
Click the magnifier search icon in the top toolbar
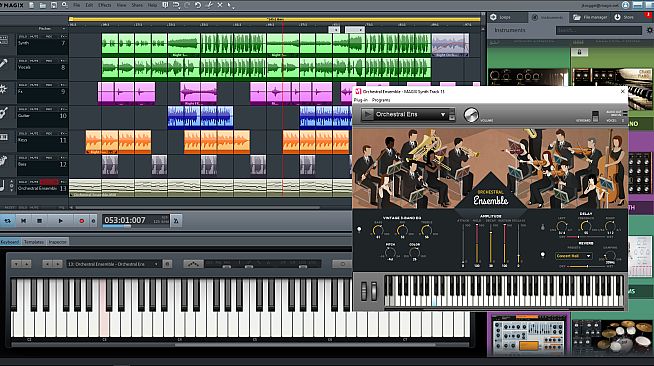[x=65, y=5]
